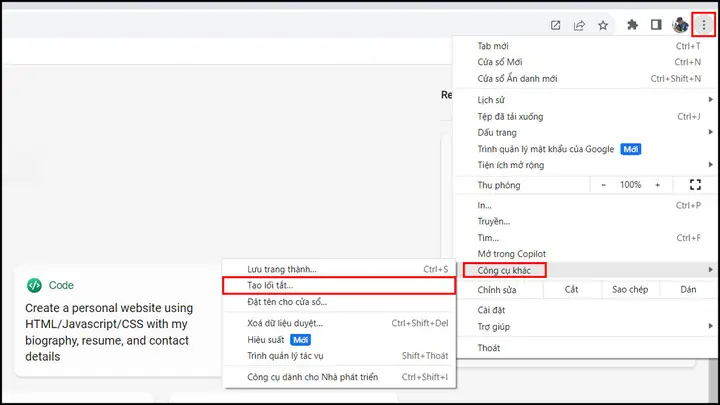Open Tệp đã tải xuống
Viewport: 720px width, 405px height.
(x=586, y=116)
